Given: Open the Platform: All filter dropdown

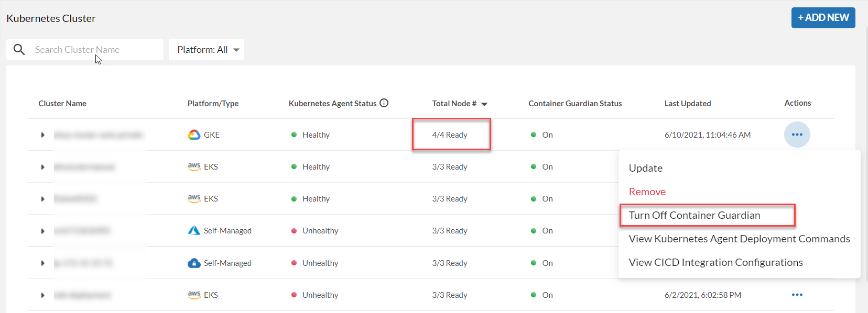Looking at the screenshot, I should point(207,50).
